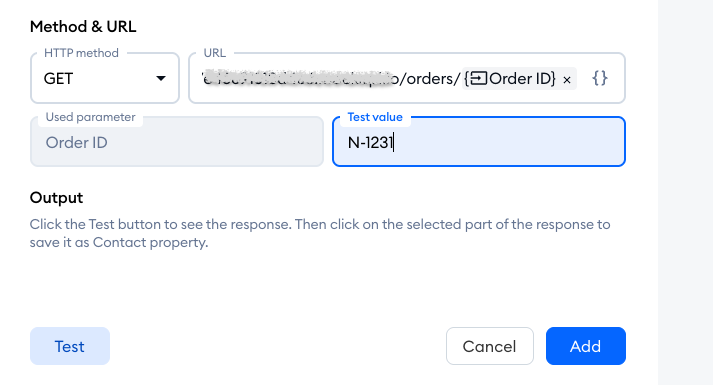The height and width of the screenshot is (385, 713).
Task: Click the Used parameter Order ID field
Action: (177, 142)
